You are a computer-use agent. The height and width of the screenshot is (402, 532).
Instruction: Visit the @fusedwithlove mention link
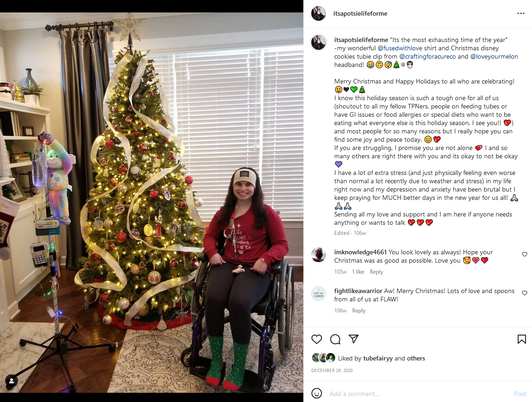click(400, 48)
